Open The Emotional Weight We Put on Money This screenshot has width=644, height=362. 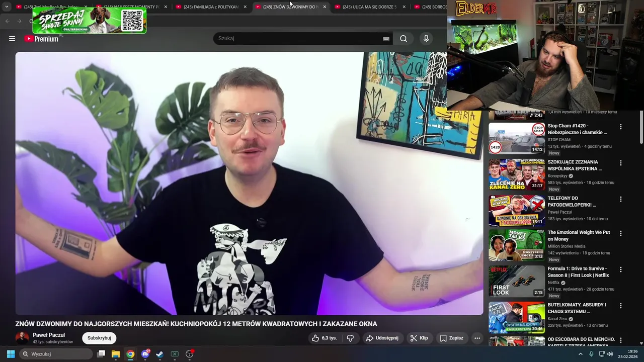(x=579, y=236)
